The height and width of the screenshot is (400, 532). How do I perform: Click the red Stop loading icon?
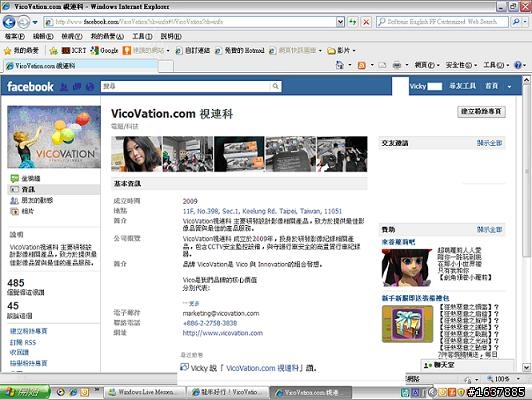366,22
